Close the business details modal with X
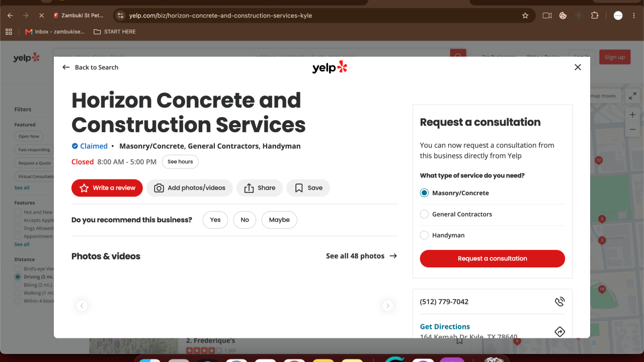Viewport: 644px width, 362px height. (578, 67)
